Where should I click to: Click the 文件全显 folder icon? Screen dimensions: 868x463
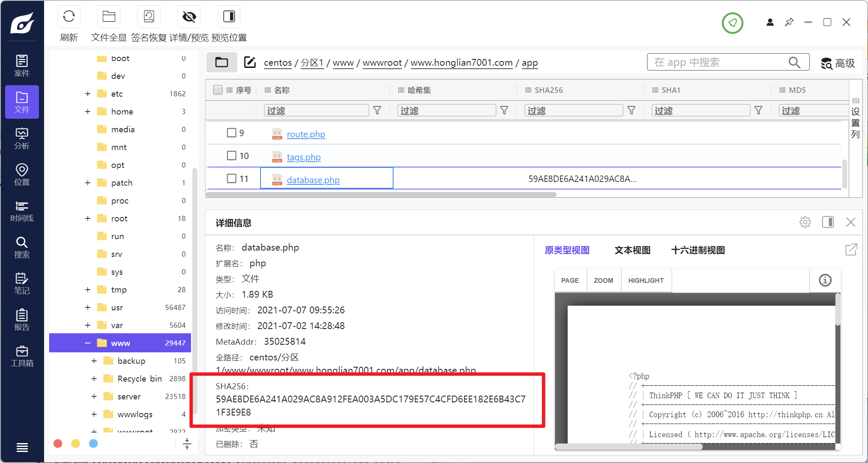[109, 17]
